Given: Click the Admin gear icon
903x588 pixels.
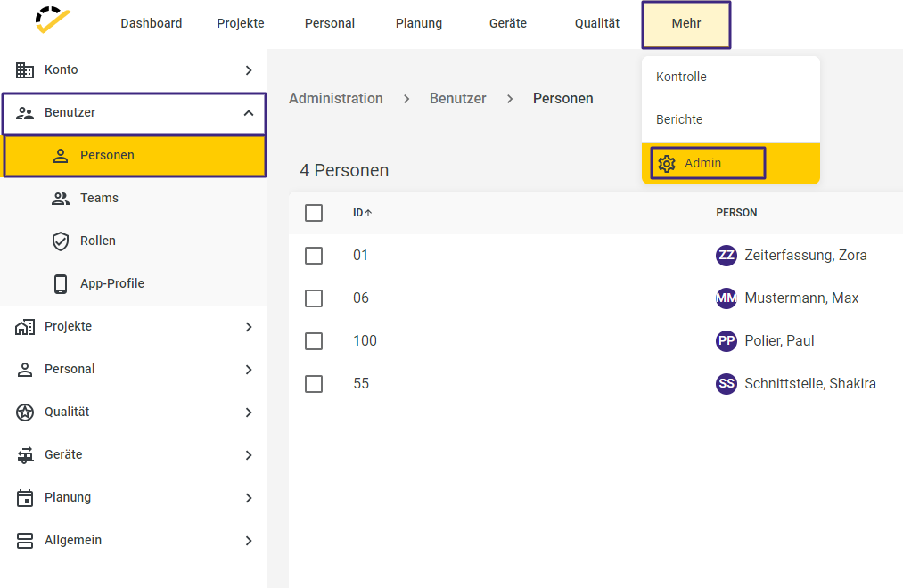Looking at the screenshot, I should (667, 163).
